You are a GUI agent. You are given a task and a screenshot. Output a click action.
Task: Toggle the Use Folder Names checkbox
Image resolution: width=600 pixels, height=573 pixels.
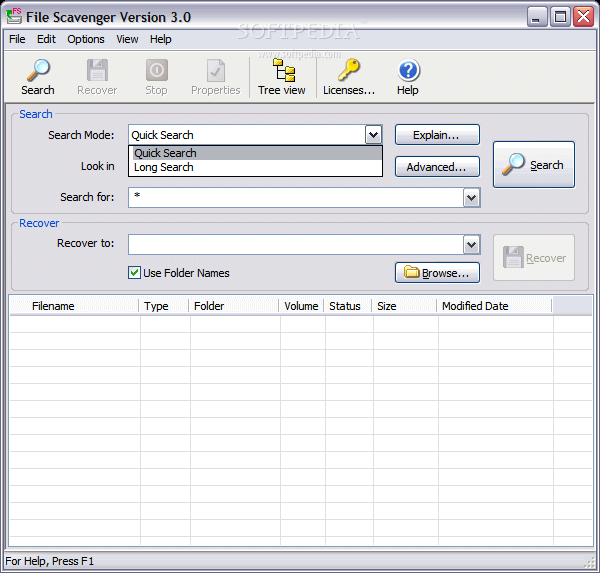pyautogui.click(x=134, y=273)
